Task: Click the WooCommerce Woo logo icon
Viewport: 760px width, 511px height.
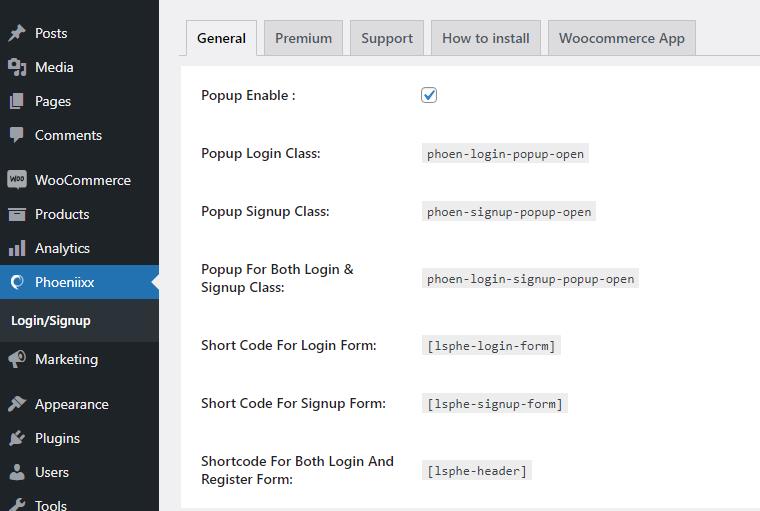Action: point(17,180)
